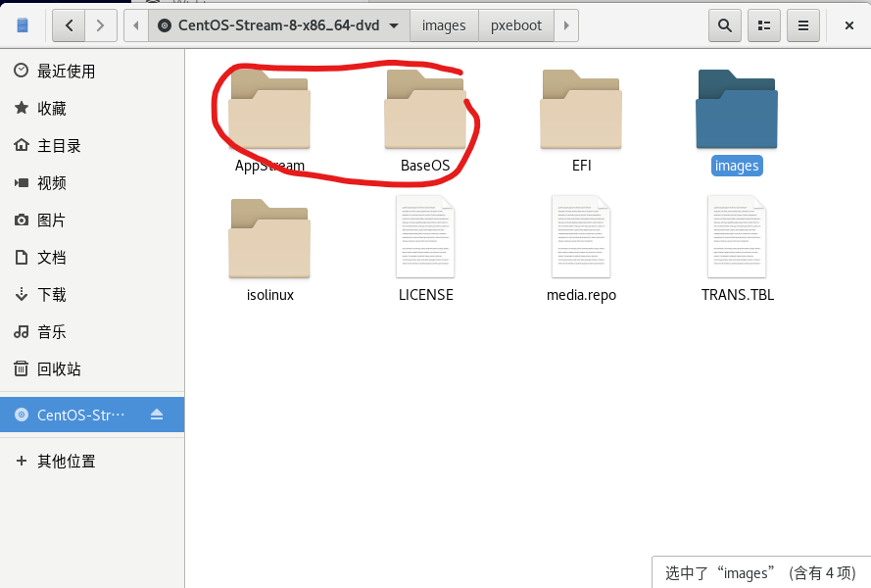Open the hamburger menu button
871x588 pixels.
pyautogui.click(x=803, y=25)
